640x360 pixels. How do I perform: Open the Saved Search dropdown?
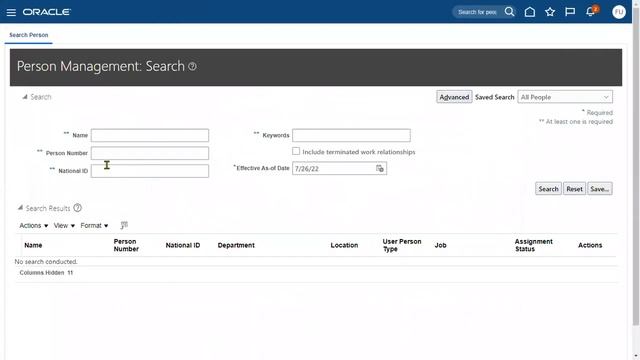point(565,97)
